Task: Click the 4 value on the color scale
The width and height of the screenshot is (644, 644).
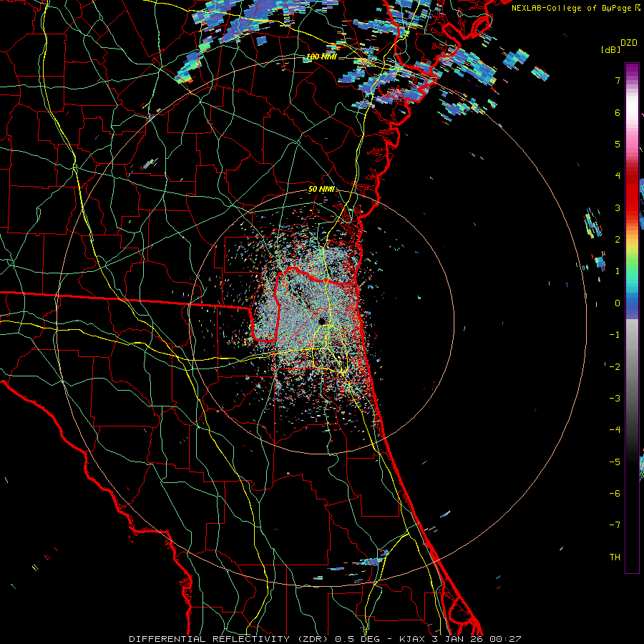Action: tap(618, 176)
